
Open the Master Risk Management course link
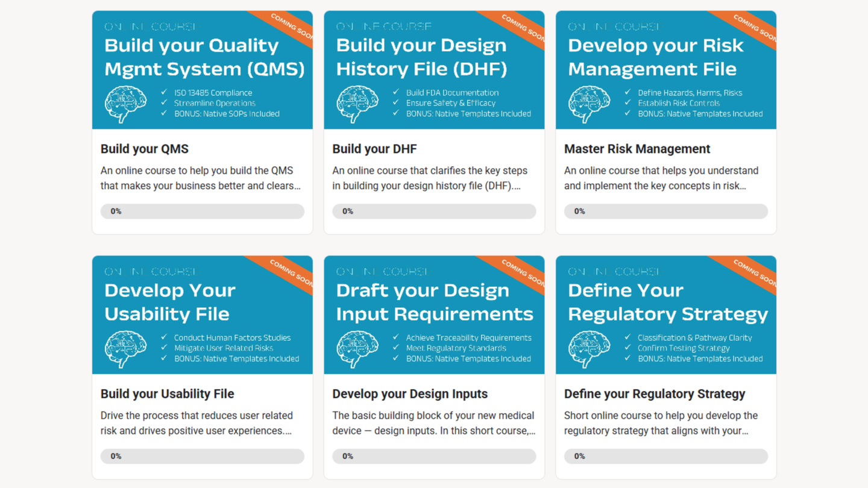click(637, 149)
